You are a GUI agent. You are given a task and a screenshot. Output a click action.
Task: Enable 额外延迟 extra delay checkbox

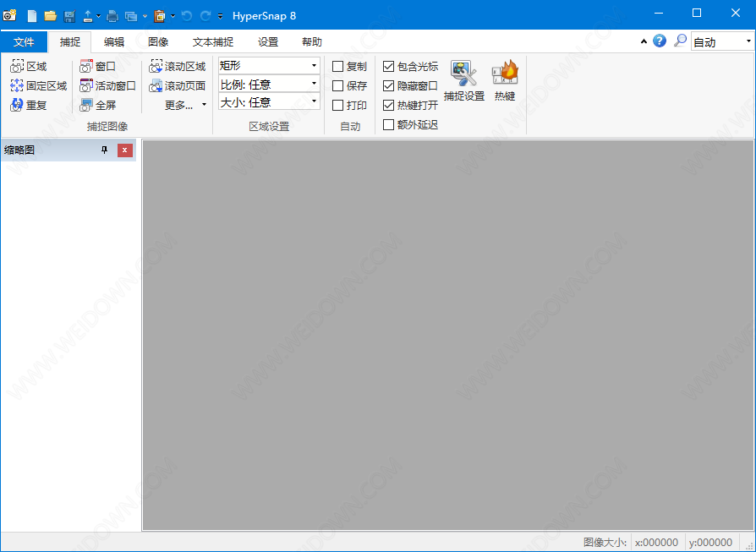[389, 125]
